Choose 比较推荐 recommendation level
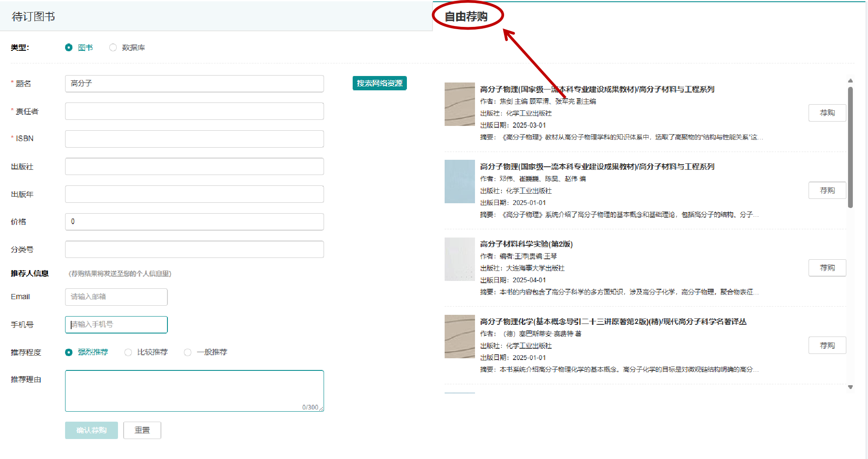 pyautogui.click(x=128, y=352)
